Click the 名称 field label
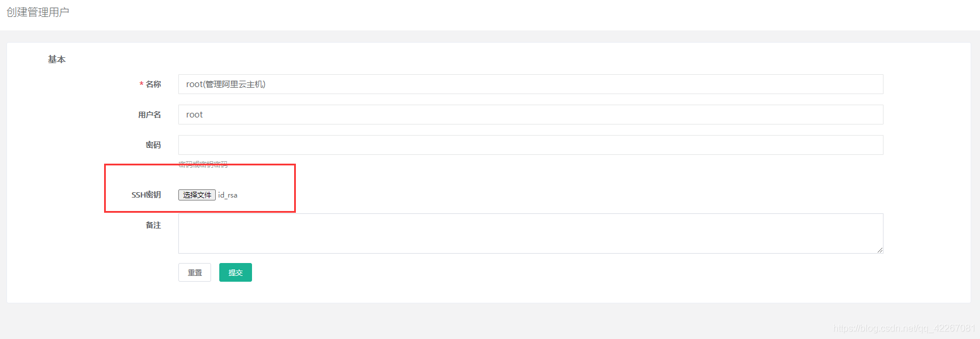The height and width of the screenshot is (339, 980). (153, 84)
